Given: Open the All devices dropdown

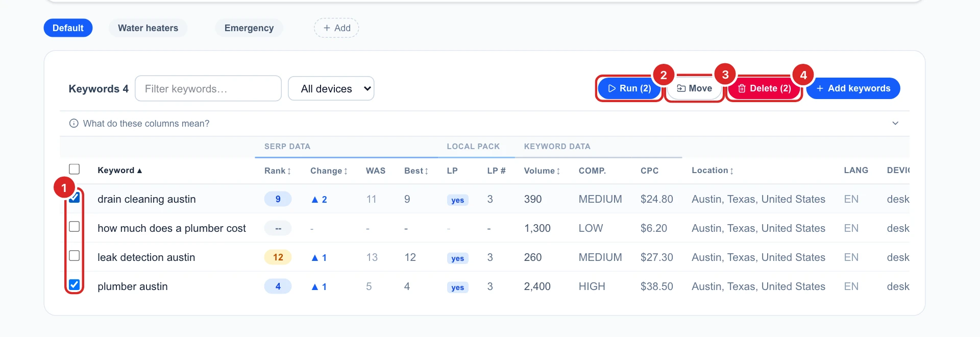Looking at the screenshot, I should point(331,89).
